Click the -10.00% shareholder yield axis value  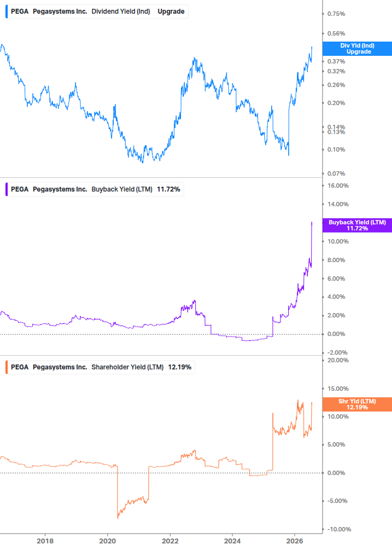click(x=339, y=529)
